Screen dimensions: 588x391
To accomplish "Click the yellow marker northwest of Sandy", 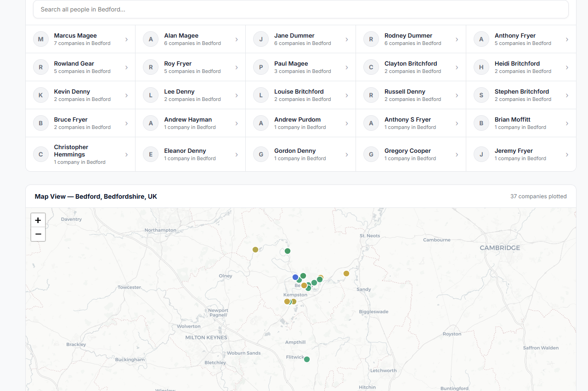I will click(x=346, y=274).
